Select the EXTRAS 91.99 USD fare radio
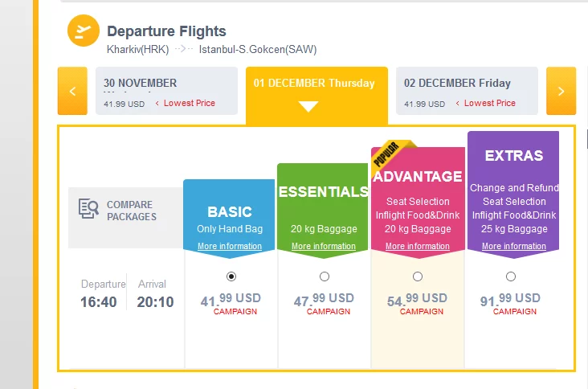588x389 pixels. (x=511, y=276)
